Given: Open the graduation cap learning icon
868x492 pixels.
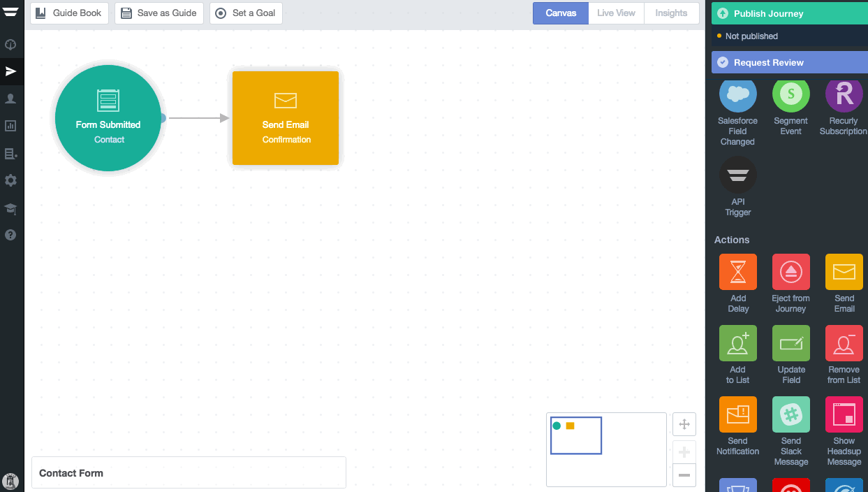Looking at the screenshot, I should [x=10, y=208].
